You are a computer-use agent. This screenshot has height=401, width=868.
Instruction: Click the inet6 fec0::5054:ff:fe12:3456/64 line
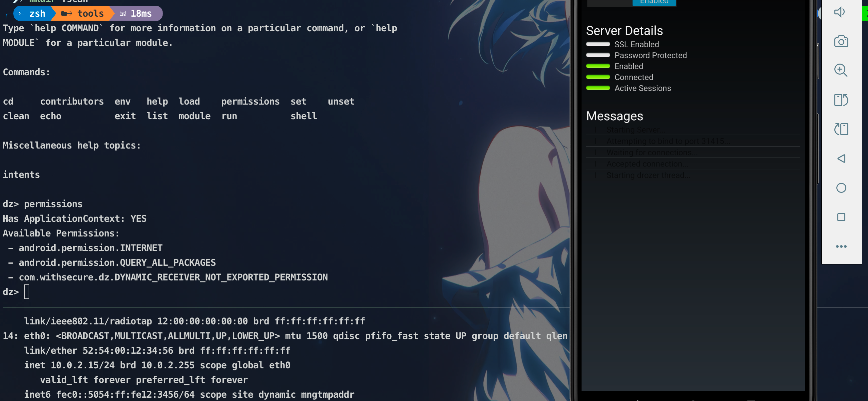(x=189, y=394)
